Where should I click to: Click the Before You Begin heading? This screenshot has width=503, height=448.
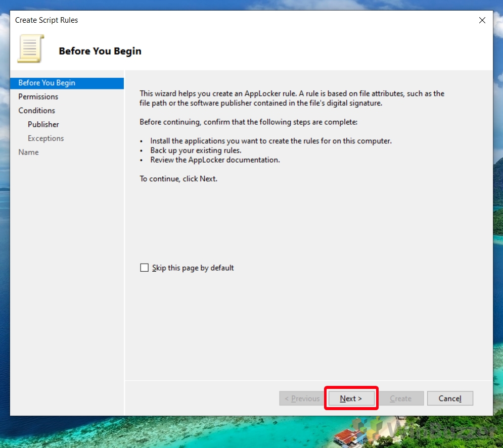point(100,51)
